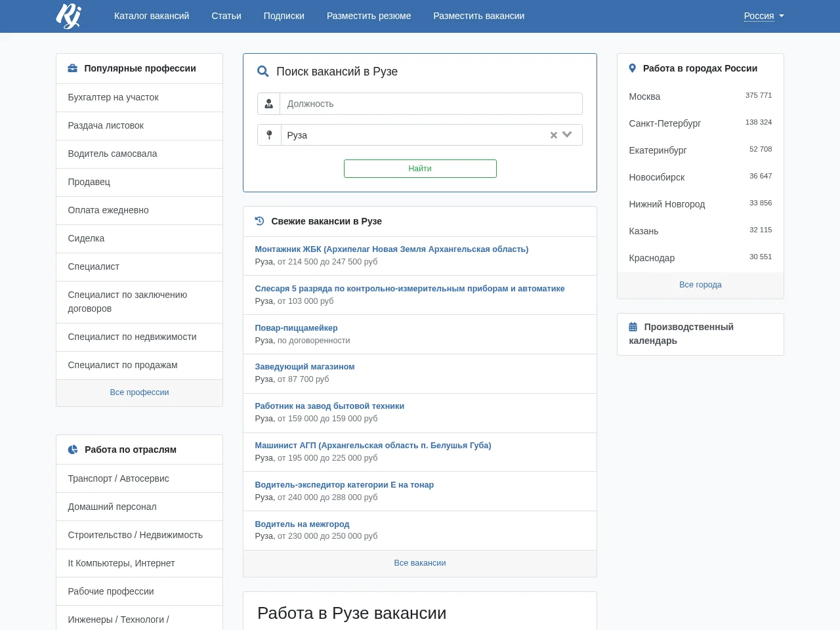Click the calendar icon near Производственный календарь
Image resolution: width=840 pixels, height=630 pixels.
pos(633,327)
